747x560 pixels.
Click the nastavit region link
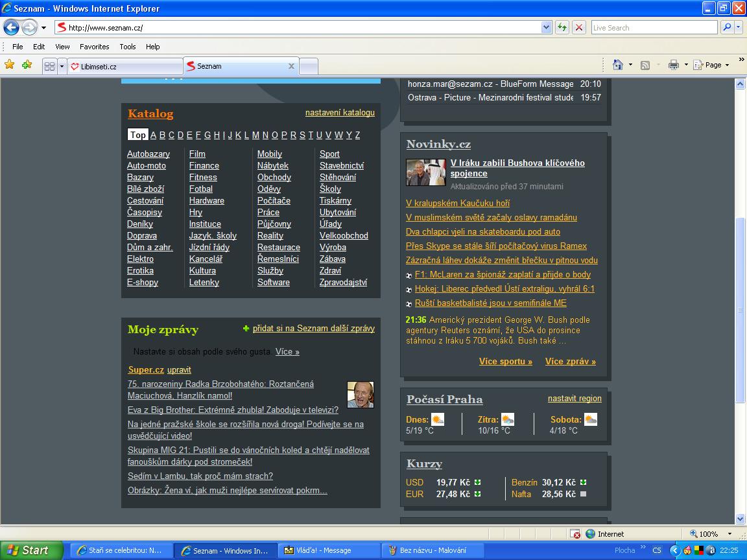(x=575, y=398)
